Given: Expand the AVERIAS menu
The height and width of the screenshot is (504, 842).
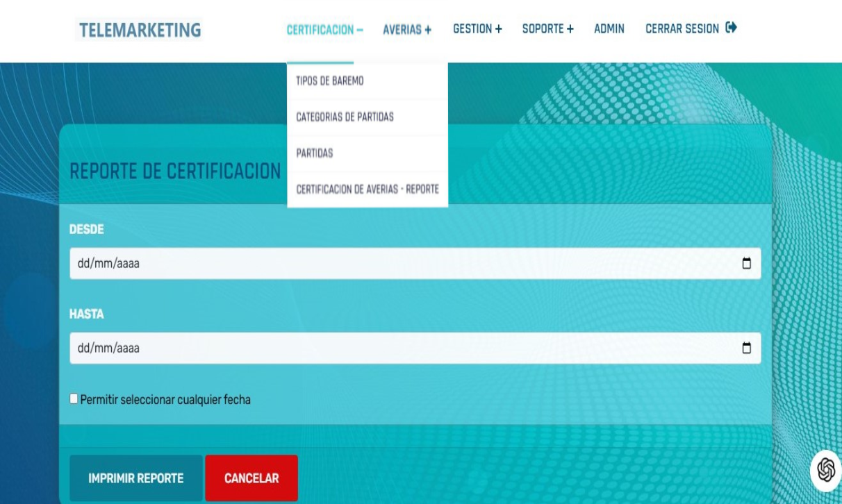Looking at the screenshot, I should pos(407,30).
